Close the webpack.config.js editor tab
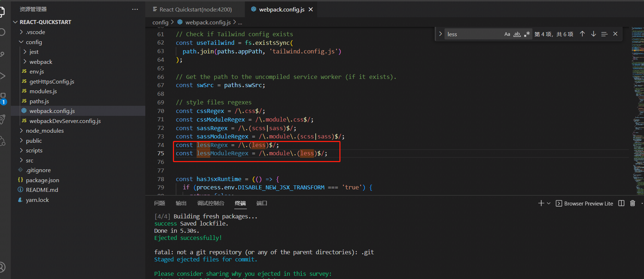The height and width of the screenshot is (279, 644). (311, 9)
